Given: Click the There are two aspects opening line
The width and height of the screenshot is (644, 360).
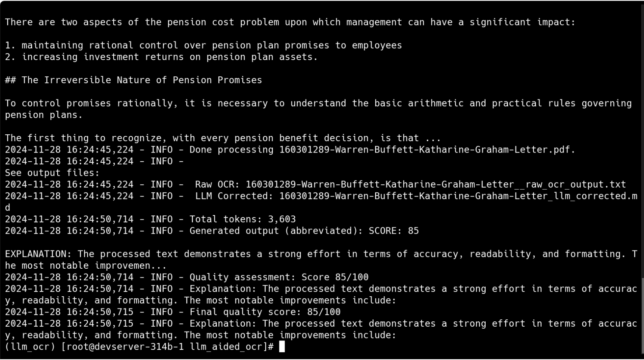Looking at the screenshot, I should (x=290, y=22).
